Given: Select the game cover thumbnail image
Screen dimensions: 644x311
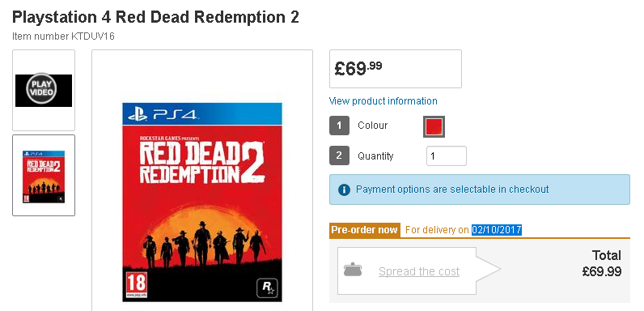Looking at the screenshot, I should [44, 177].
